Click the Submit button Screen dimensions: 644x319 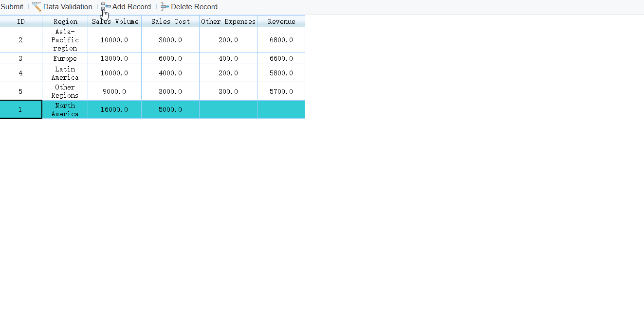click(12, 6)
